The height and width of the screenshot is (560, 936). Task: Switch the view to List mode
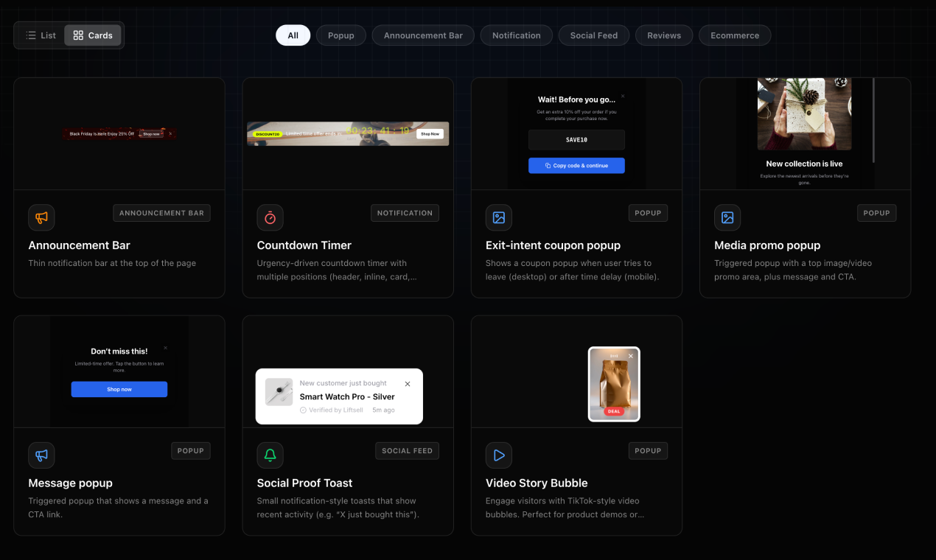pyautogui.click(x=41, y=35)
